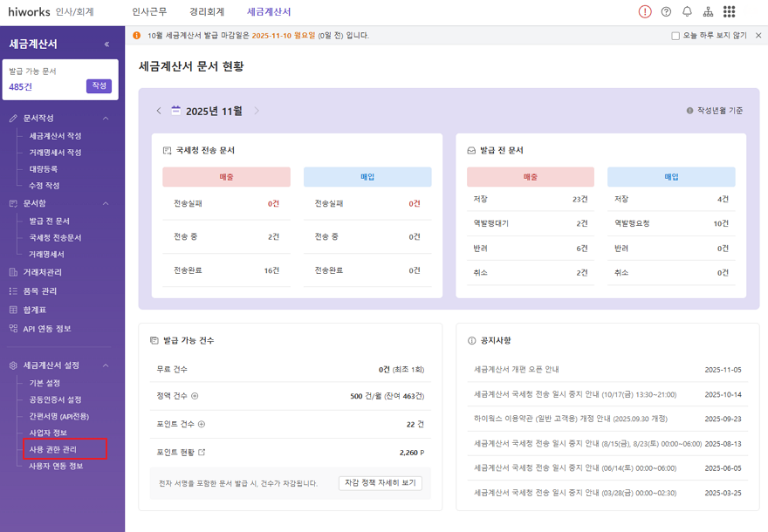
Task: Collapse the 문서작성 sidebar section
Action: [106, 118]
